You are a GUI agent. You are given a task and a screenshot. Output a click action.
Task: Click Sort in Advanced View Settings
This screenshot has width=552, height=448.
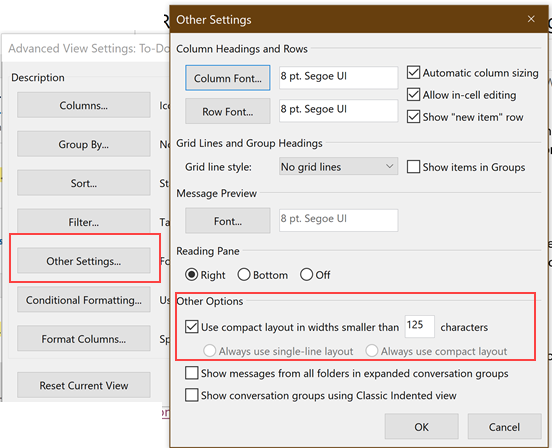(x=84, y=183)
